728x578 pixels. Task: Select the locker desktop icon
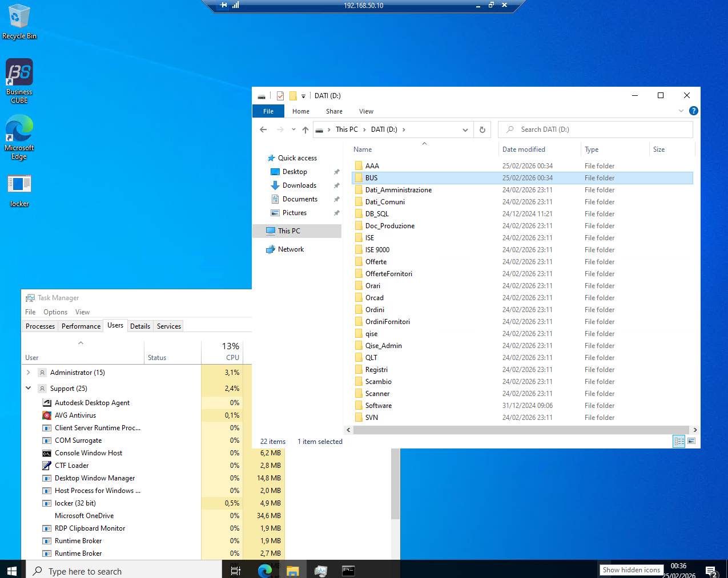point(19,191)
